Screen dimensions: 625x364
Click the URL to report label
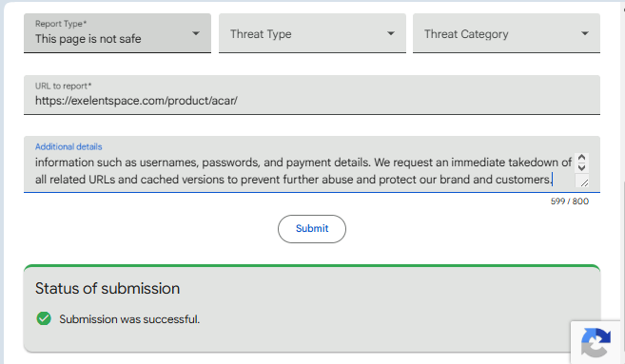[63, 86]
